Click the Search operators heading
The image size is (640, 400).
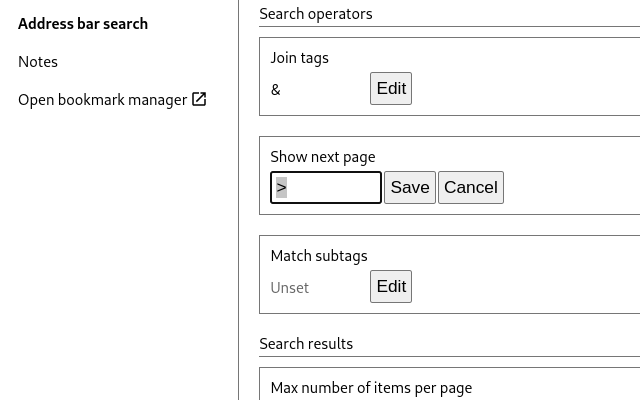(x=316, y=14)
